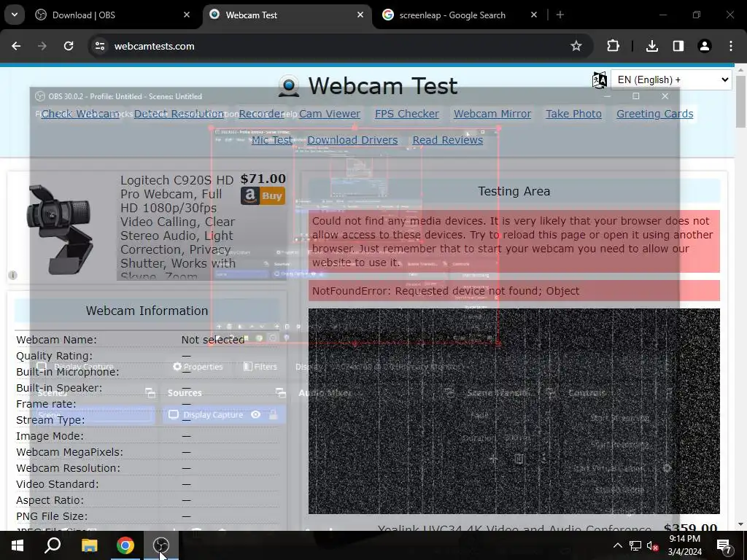Go forward to the next page

point(42,46)
